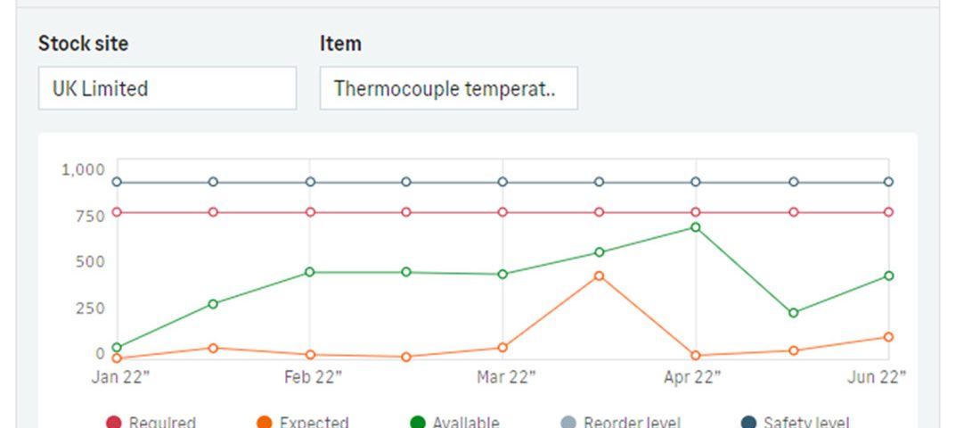Toggle the Reorder level legend dot
Image resolution: width=980 pixels, height=428 pixels.
[568, 423]
